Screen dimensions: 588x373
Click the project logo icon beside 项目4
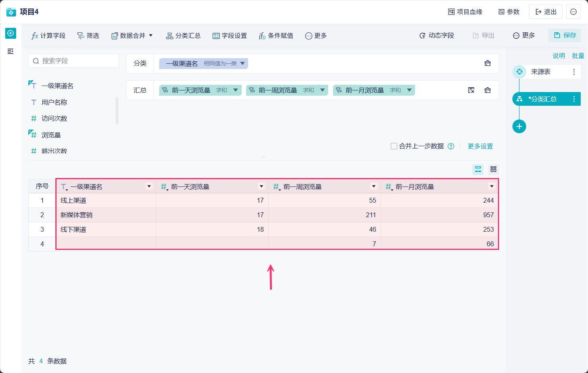pyautogui.click(x=11, y=12)
